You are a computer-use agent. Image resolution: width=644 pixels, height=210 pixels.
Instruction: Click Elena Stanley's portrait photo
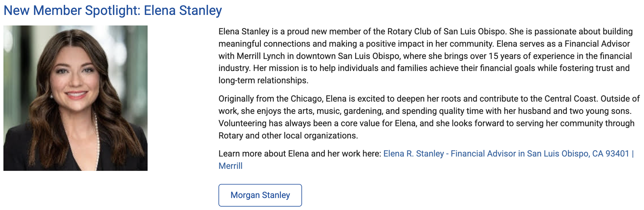pos(75,98)
